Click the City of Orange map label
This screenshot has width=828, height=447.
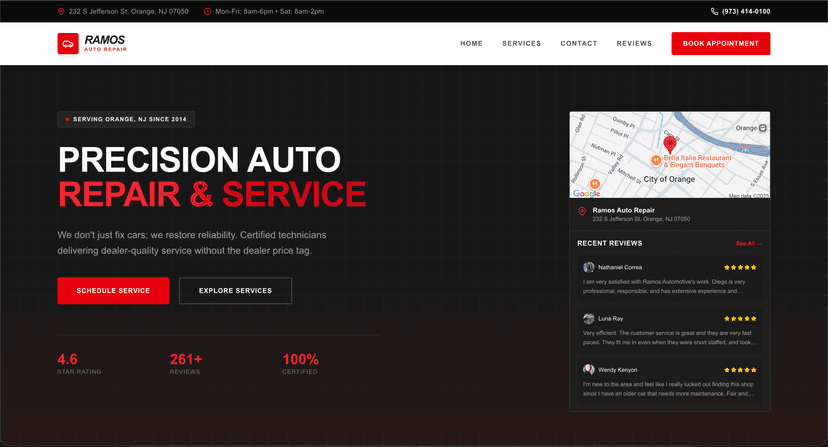point(669,179)
